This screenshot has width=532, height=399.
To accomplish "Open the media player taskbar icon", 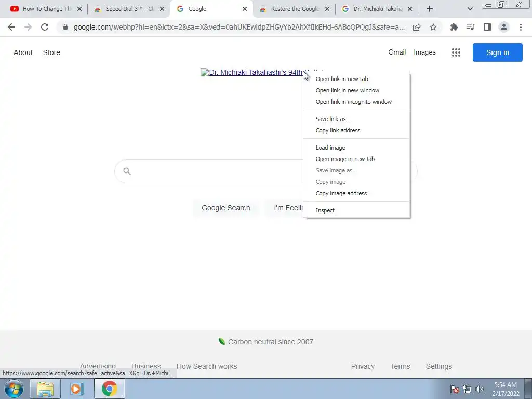I will pos(77,389).
